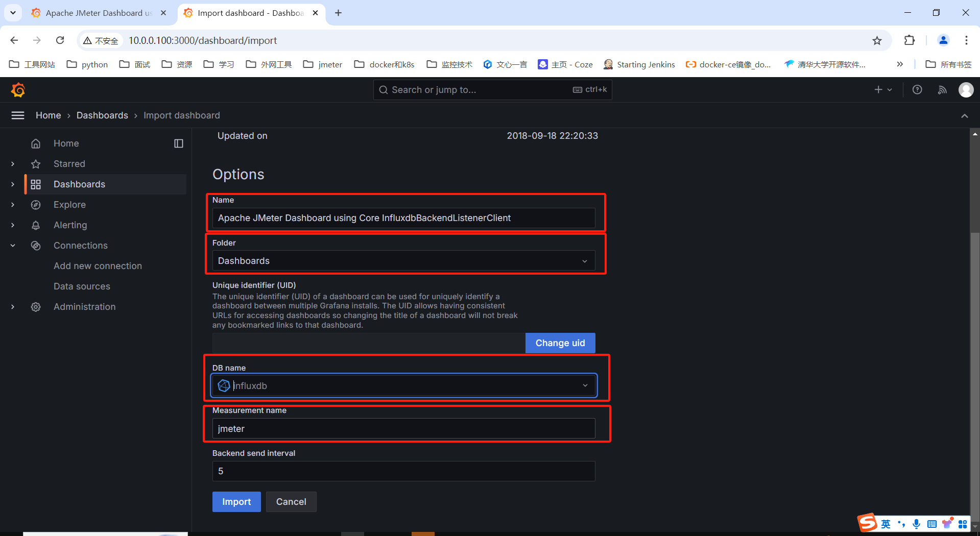This screenshot has width=980, height=536.
Task: Collapse the Connections section arrow
Action: tap(13, 246)
